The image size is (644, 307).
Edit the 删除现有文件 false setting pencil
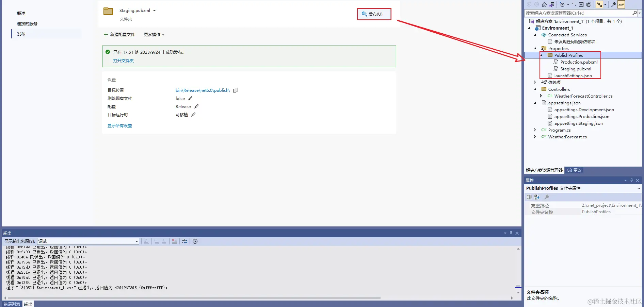pos(190,98)
